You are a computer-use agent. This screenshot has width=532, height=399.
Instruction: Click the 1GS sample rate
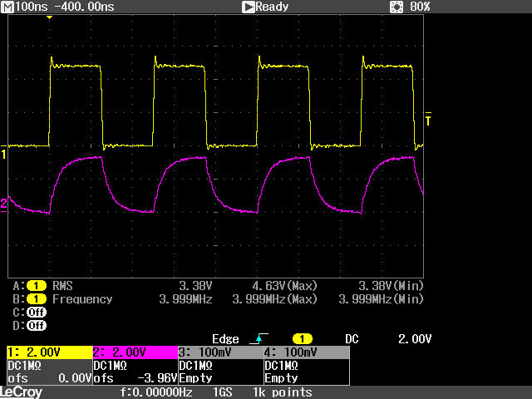coord(222,392)
